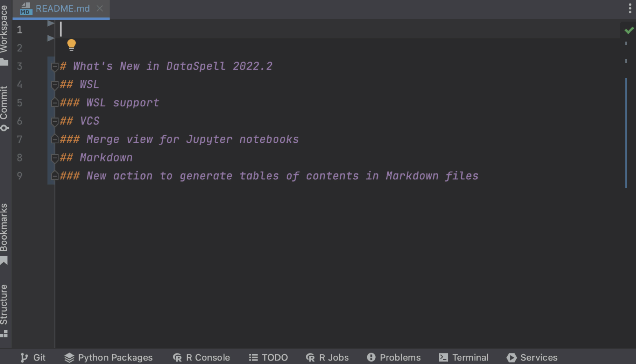The height and width of the screenshot is (364, 636).
Task: Collapse the "What's New in DataSpell 2022.2" heading
Action: click(x=55, y=67)
